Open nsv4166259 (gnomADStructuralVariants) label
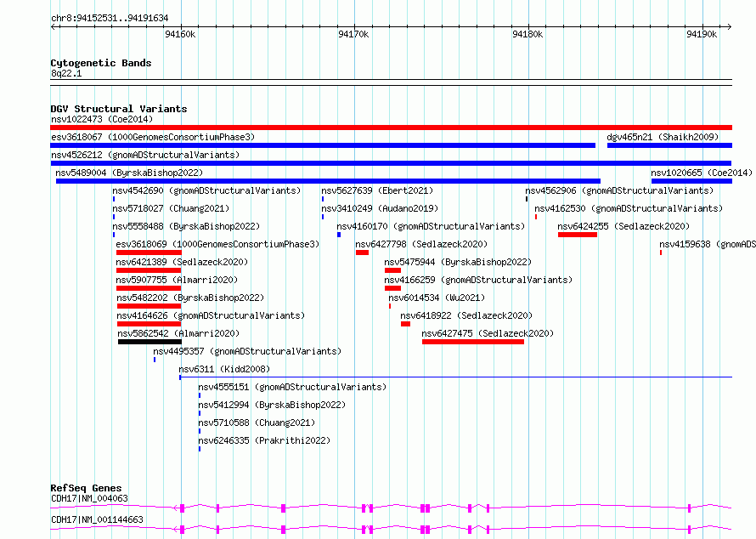The image size is (756, 539). click(478, 280)
